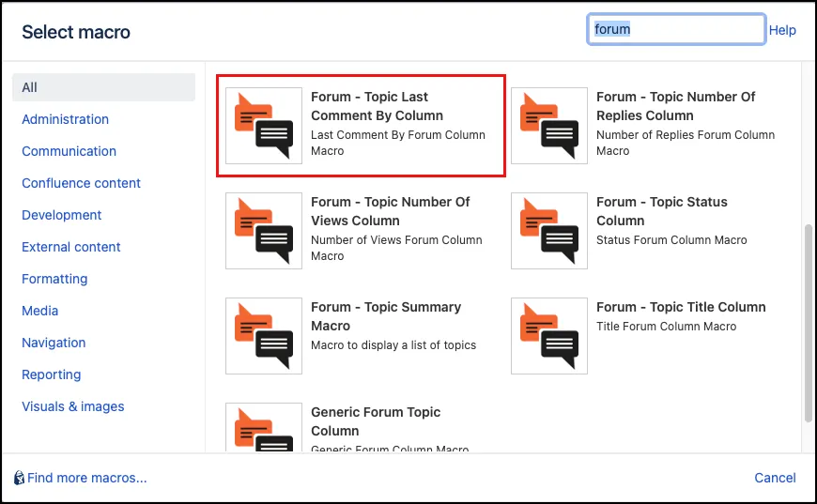Click the Forum Topic Last Comment By Column icon
This screenshot has width=817, height=504.
pyautogui.click(x=264, y=126)
